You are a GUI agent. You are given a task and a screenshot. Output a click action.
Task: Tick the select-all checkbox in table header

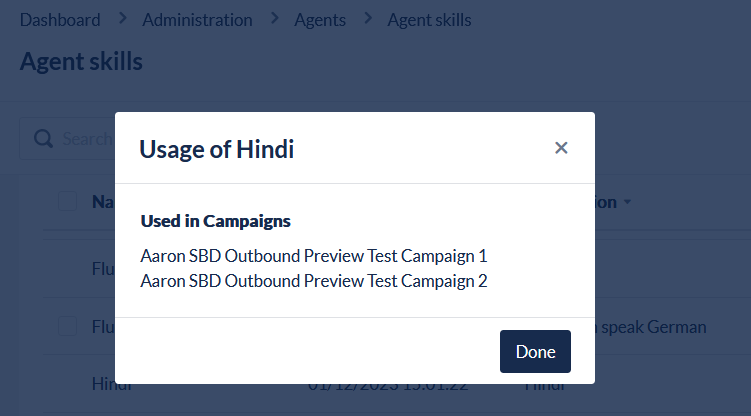coord(67,201)
